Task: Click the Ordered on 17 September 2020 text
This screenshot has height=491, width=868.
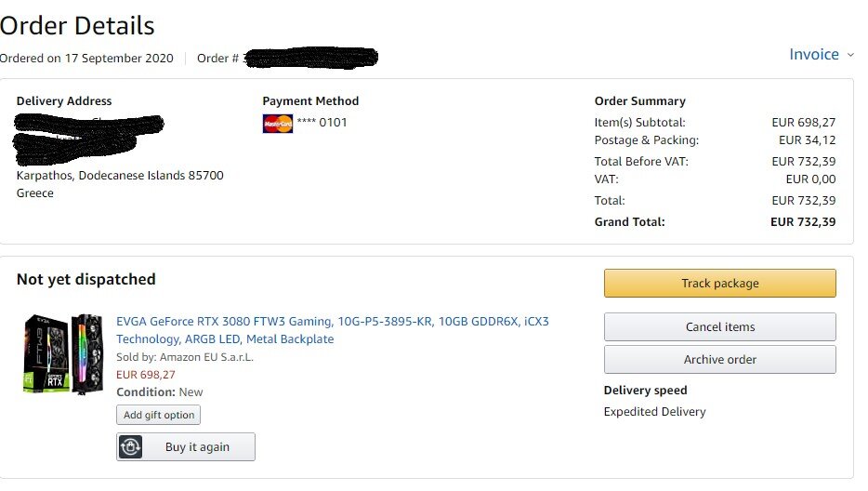Action: click(86, 59)
